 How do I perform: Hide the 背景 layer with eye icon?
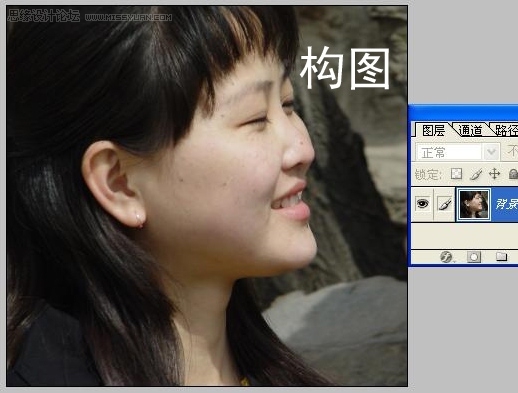tap(422, 203)
